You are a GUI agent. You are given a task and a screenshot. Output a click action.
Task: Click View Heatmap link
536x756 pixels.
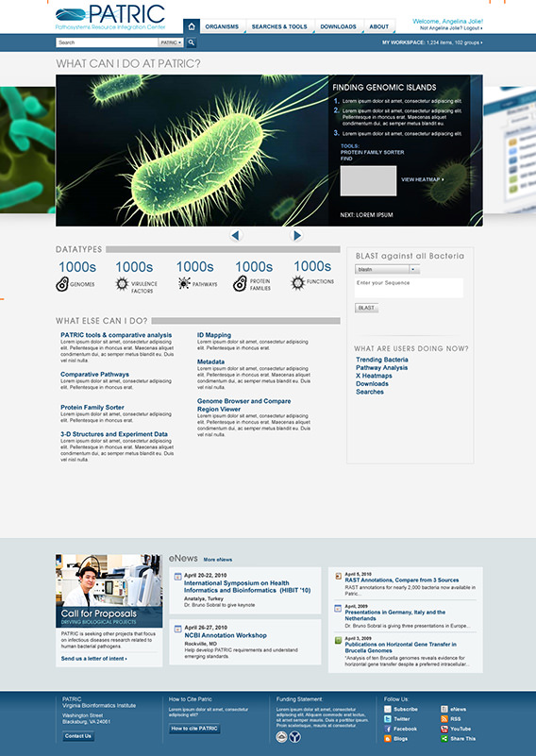coord(422,179)
